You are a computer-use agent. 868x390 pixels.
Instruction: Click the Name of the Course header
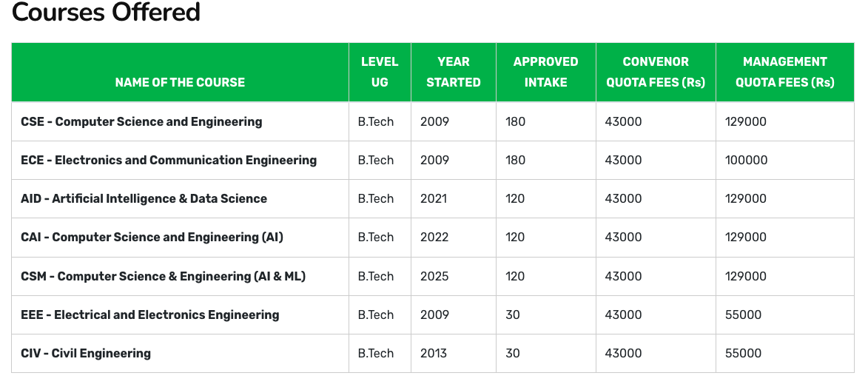click(x=180, y=82)
